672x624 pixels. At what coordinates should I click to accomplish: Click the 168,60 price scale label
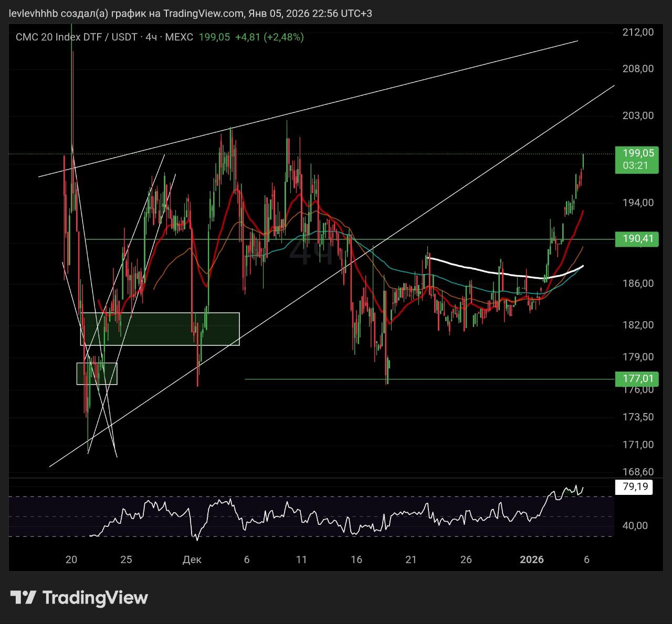(638, 472)
